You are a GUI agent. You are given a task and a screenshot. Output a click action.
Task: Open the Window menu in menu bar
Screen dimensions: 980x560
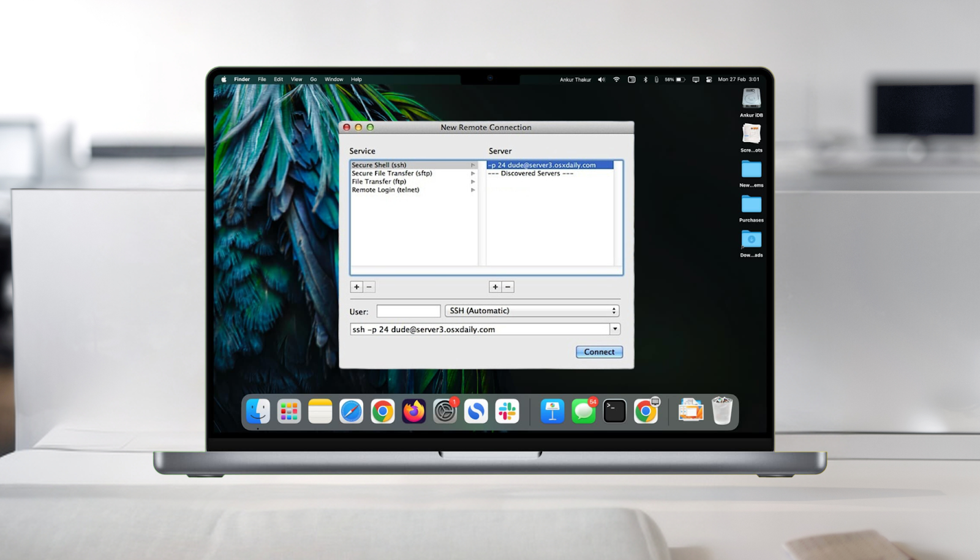[x=334, y=79]
